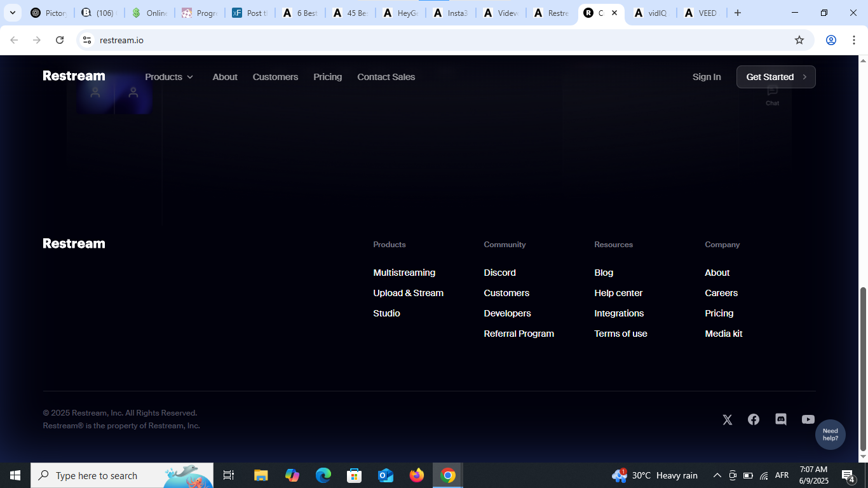Open Copilot from the taskbar

tap(292, 475)
